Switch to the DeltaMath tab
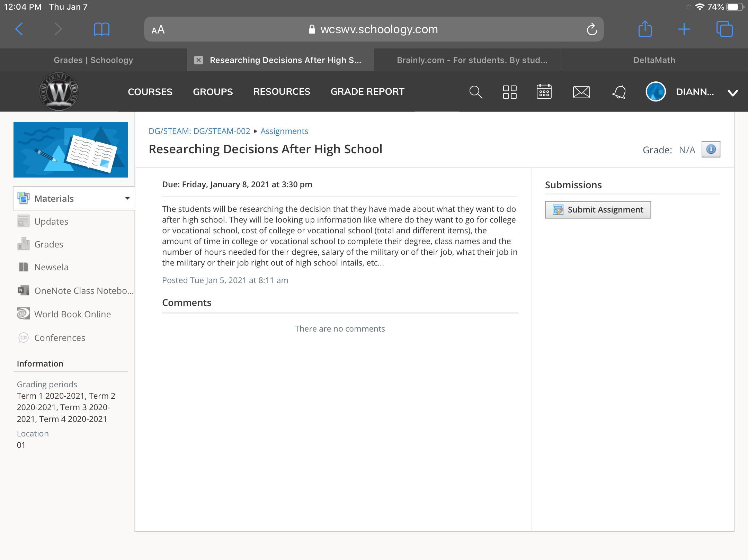Image resolution: width=748 pixels, height=560 pixels. click(654, 60)
